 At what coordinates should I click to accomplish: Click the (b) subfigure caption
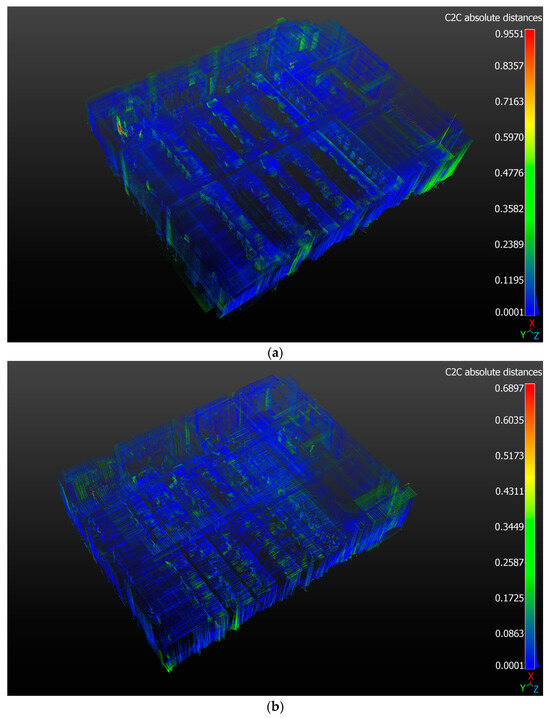click(x=275, y=707)
